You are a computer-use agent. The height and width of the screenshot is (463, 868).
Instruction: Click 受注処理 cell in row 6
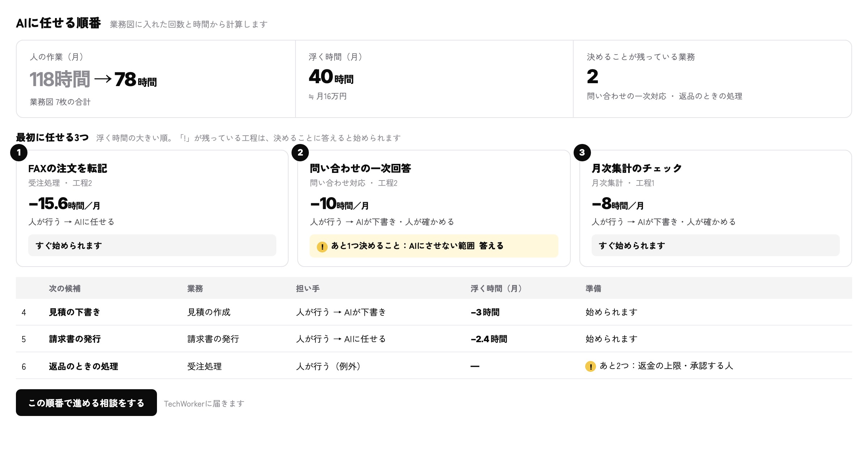(204, 366)
